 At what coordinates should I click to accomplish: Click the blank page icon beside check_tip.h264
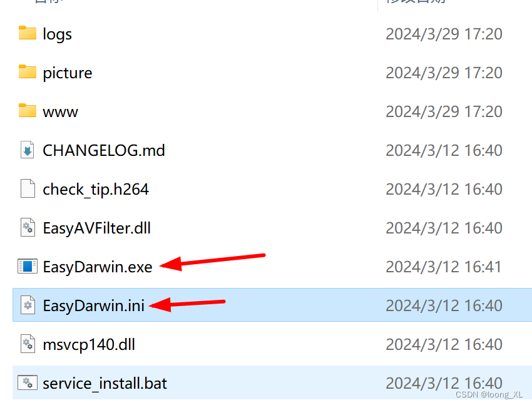pyautogui.click(x=28, y=188)
